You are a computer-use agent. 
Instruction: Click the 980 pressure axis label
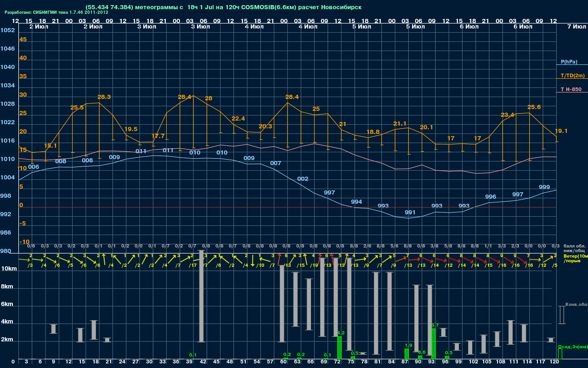pyautogui.click(x=6, y=251)
